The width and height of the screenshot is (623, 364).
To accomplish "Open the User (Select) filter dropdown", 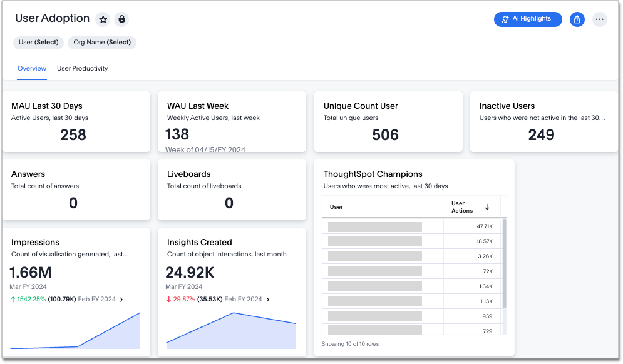I will tap(38, 43).
